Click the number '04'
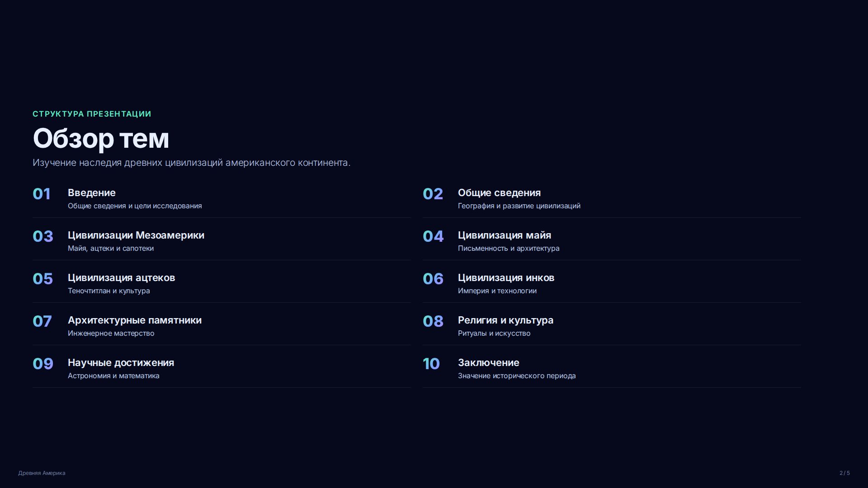 tap(433, 236)
